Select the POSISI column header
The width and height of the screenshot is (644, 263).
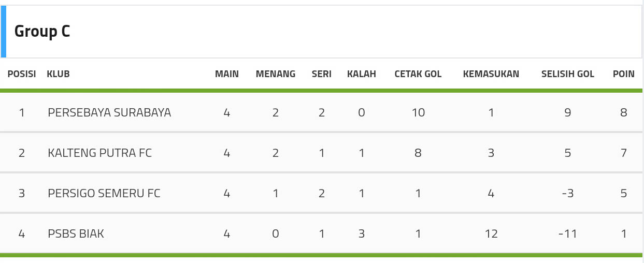[22, 74]
